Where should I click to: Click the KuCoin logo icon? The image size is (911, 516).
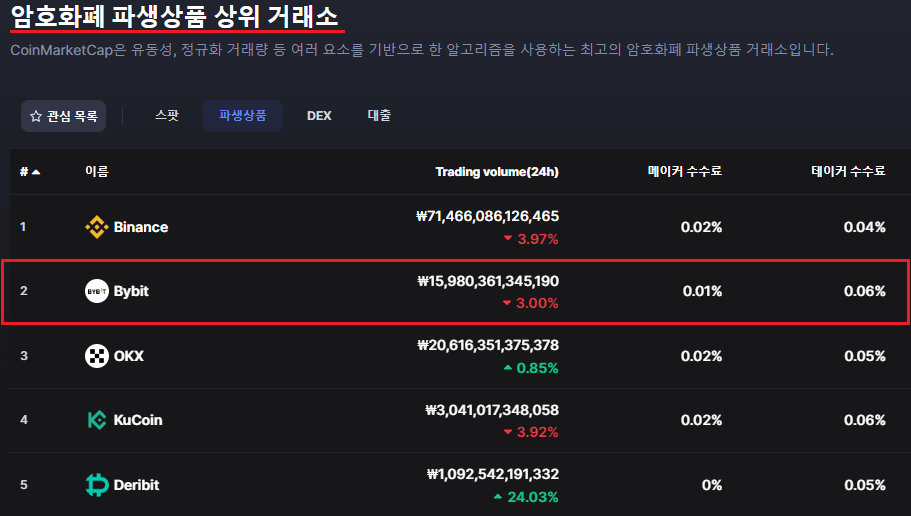tap(96, 420)
